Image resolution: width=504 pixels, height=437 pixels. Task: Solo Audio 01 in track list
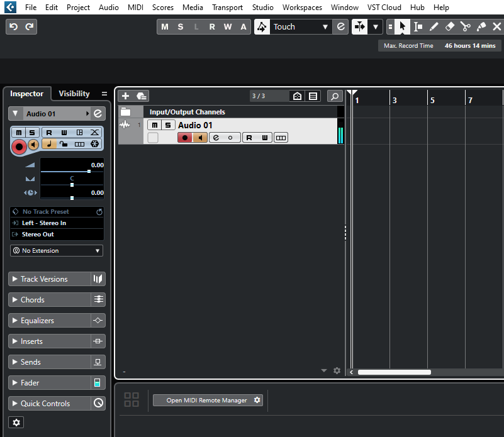point(168,125)
